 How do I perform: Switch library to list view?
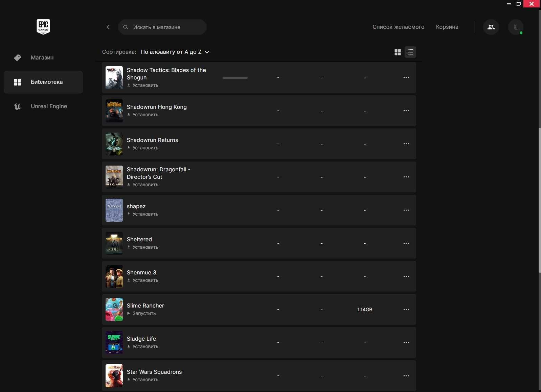(x=410, y=52)
